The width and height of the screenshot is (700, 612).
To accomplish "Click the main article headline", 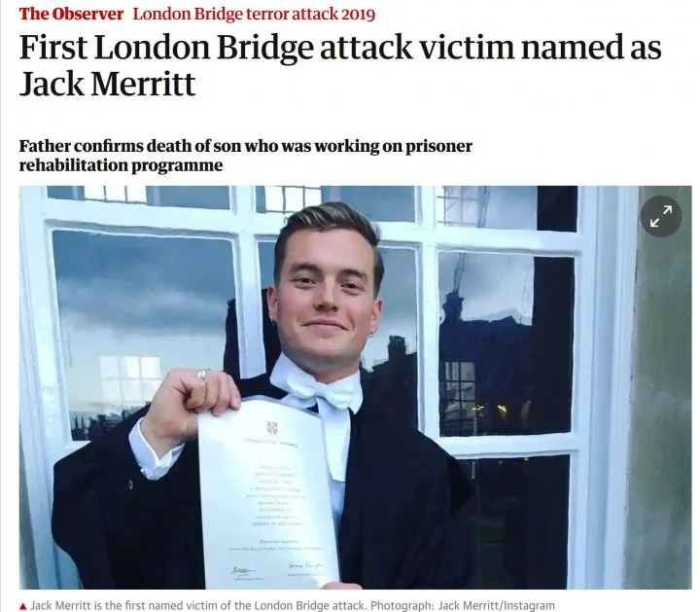I will coord(339,65).
